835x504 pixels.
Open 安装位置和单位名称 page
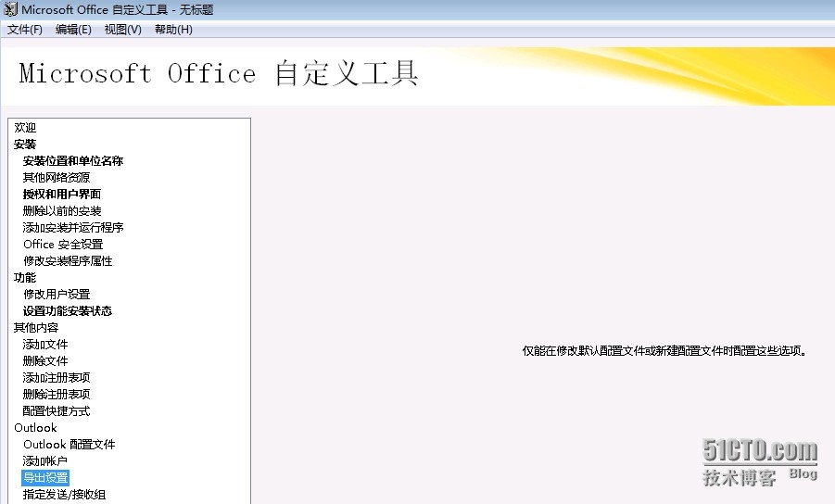(x=73, y=160)
